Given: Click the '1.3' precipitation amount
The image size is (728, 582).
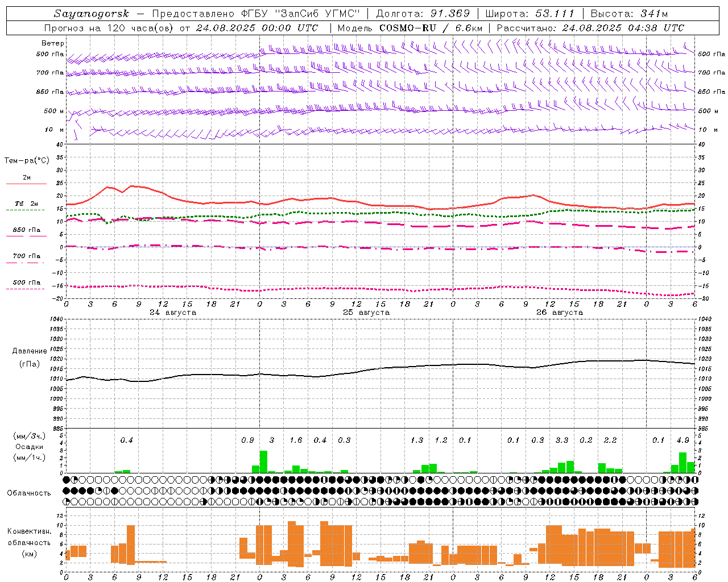Looking at the screenshot, I should (417, 440).
